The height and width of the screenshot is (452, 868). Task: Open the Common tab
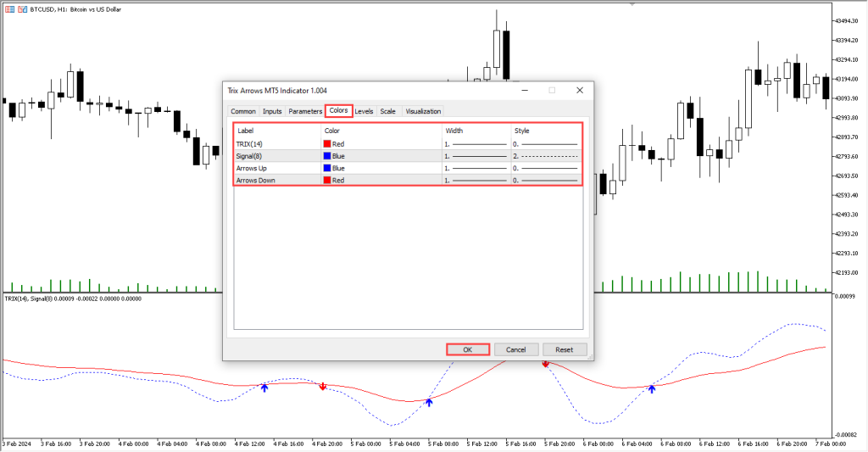[243, 111]
